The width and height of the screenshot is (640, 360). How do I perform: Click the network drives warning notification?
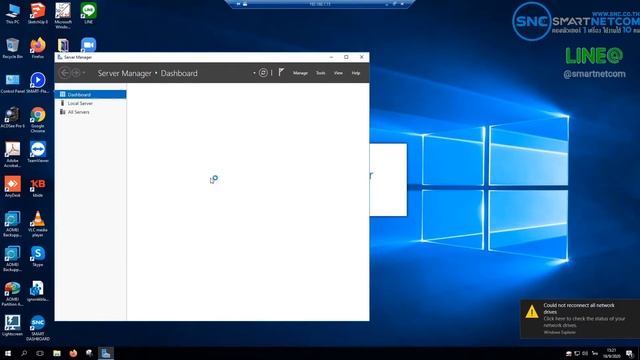click(580, 319)
